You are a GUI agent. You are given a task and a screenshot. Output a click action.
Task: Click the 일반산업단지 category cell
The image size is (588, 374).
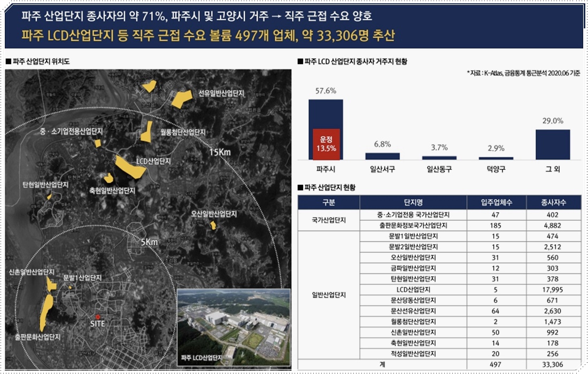click(x=329, y=295)
